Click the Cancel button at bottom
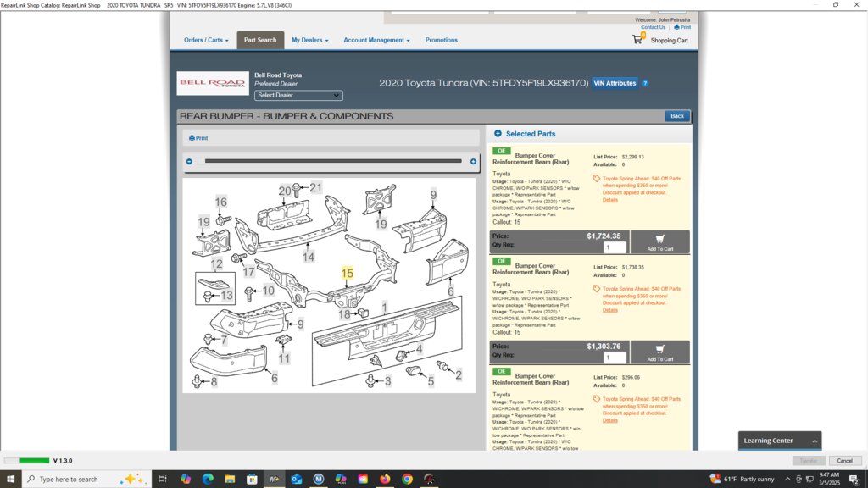Viewport: 868px width, 488px height. 845,460
